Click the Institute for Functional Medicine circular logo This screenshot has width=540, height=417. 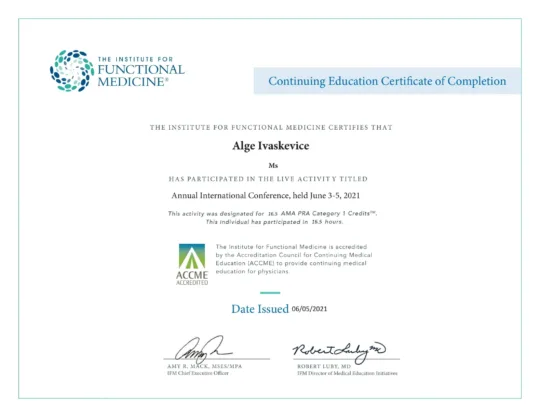click(x=72, y=71)
